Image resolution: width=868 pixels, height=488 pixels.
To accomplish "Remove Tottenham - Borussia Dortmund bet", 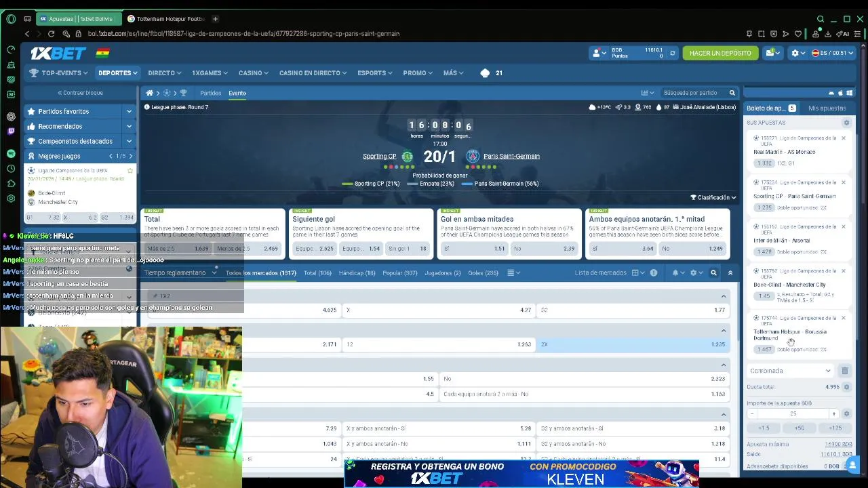I will coord(844,318).
